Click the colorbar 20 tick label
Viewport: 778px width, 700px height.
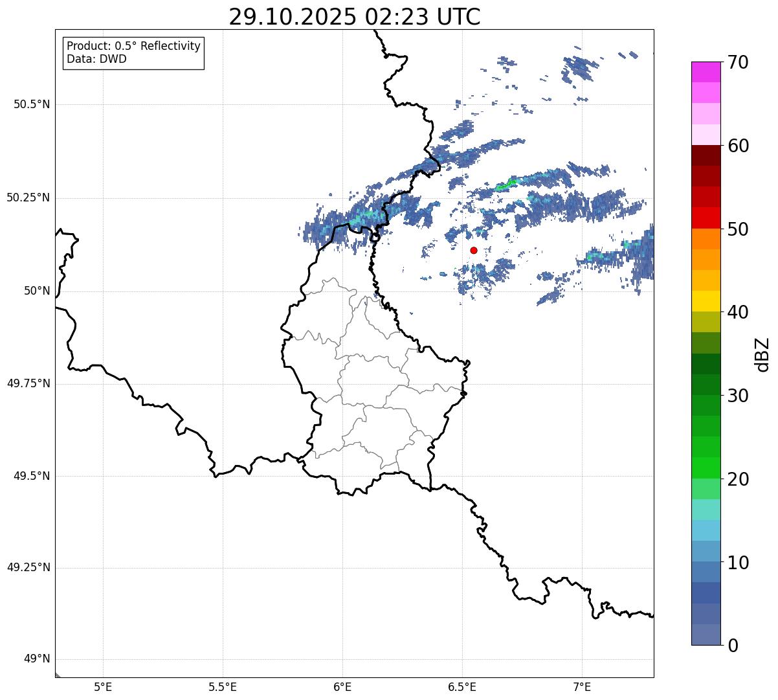pos(738,479)
